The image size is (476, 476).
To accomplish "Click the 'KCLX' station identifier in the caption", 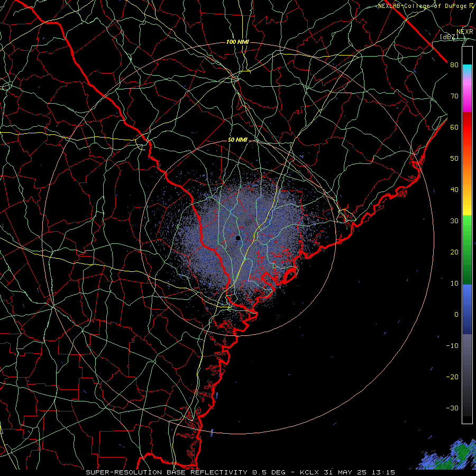I will [309, 472].
